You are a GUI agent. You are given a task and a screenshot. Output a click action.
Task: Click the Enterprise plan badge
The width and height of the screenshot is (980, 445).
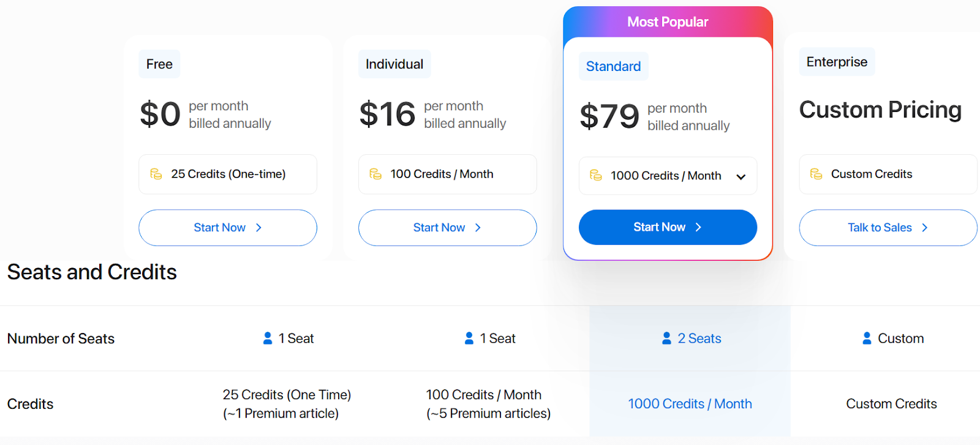(x=836, y=62)
